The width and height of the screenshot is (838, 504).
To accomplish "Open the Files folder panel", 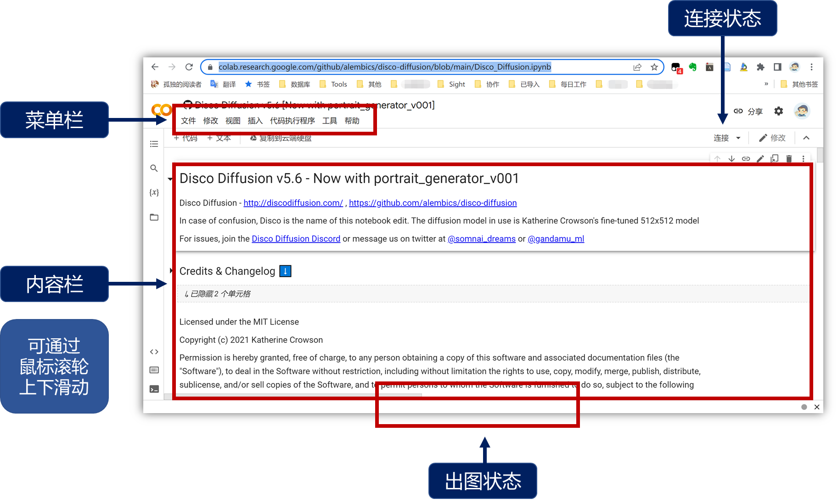I will point(154,217).
